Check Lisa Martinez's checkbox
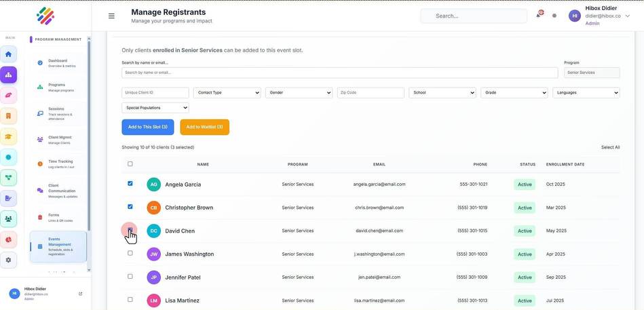This screenshot has height=310, width=644. pyautogui.click(x=130, y=299)
